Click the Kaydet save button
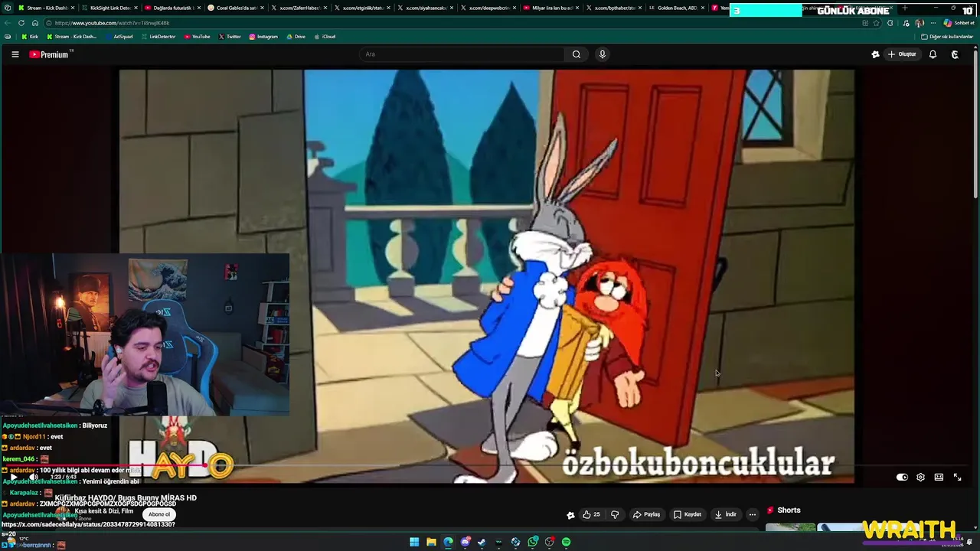 (687, 514)
